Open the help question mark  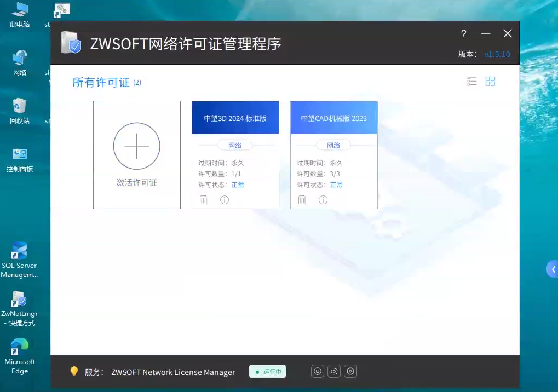tap(463, 33)
